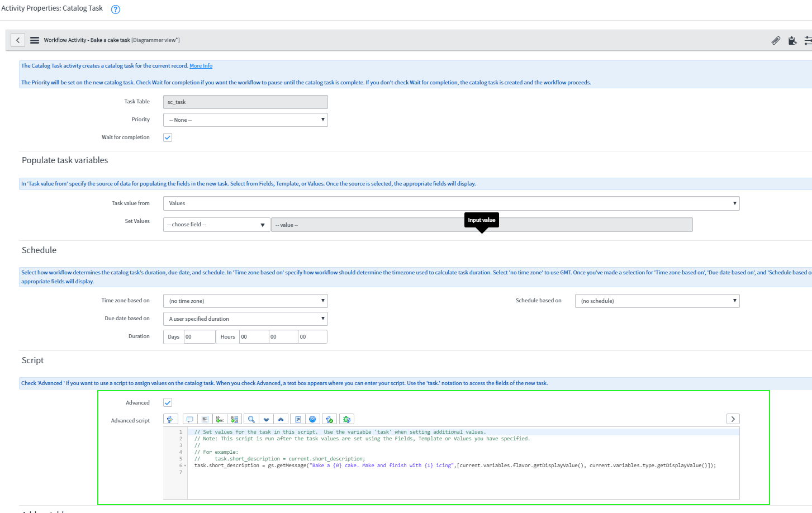Click the help question mark icon
This screenshot has height=513, width=812.
pyautogui.click(x=116, y=9)
